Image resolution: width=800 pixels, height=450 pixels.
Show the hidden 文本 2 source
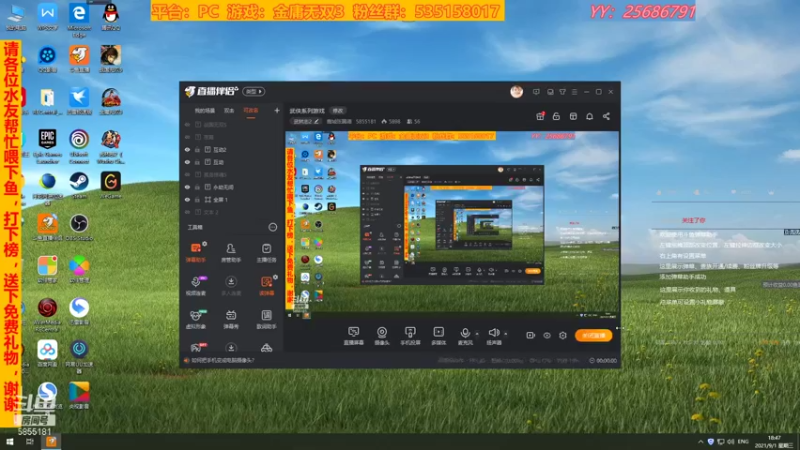click(187, 212)
